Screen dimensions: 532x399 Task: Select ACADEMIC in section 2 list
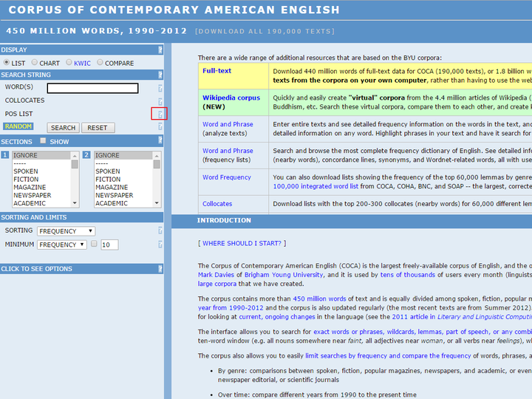click(123, 203)
